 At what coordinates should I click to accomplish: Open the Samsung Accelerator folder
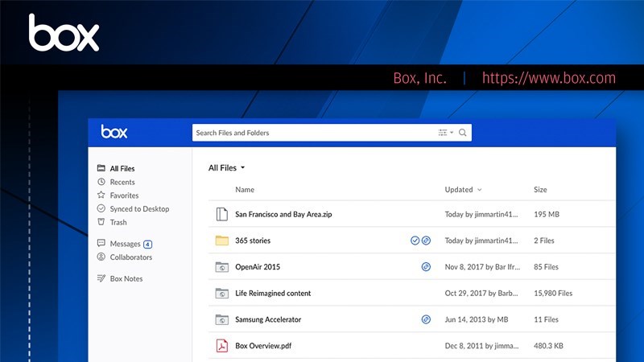click(268, 319)
